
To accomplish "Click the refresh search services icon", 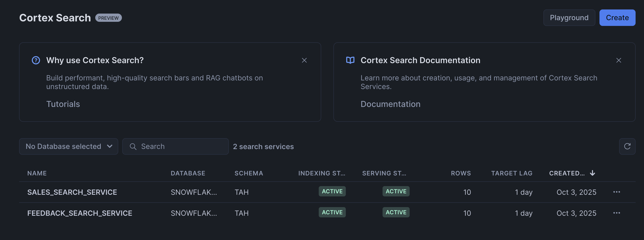I will pos(627,146).
